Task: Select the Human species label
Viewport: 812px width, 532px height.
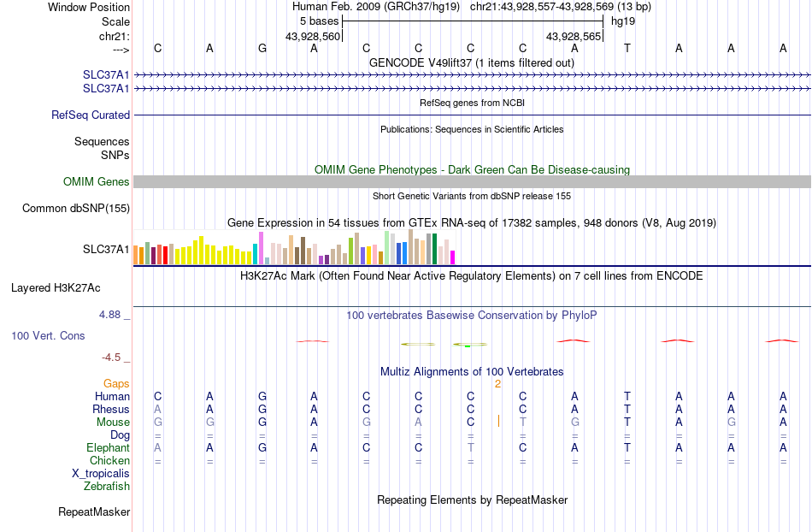Action: 112,396
